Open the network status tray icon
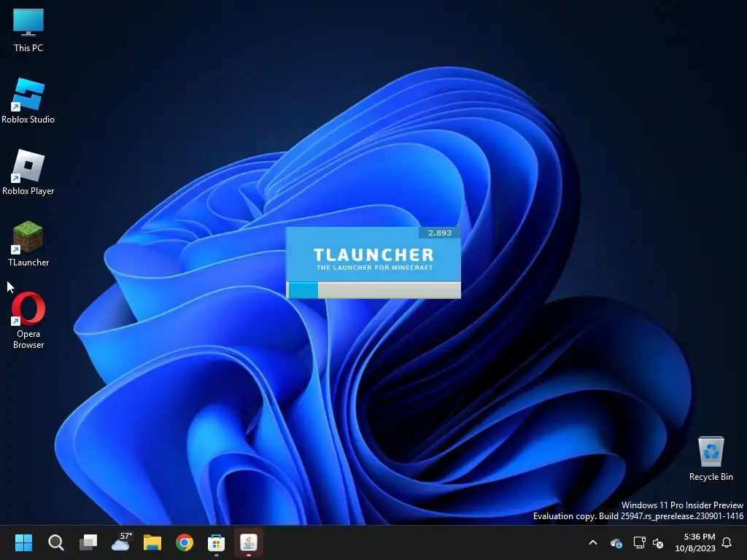This screenshot has height=560, width=747. click(639, 542)
